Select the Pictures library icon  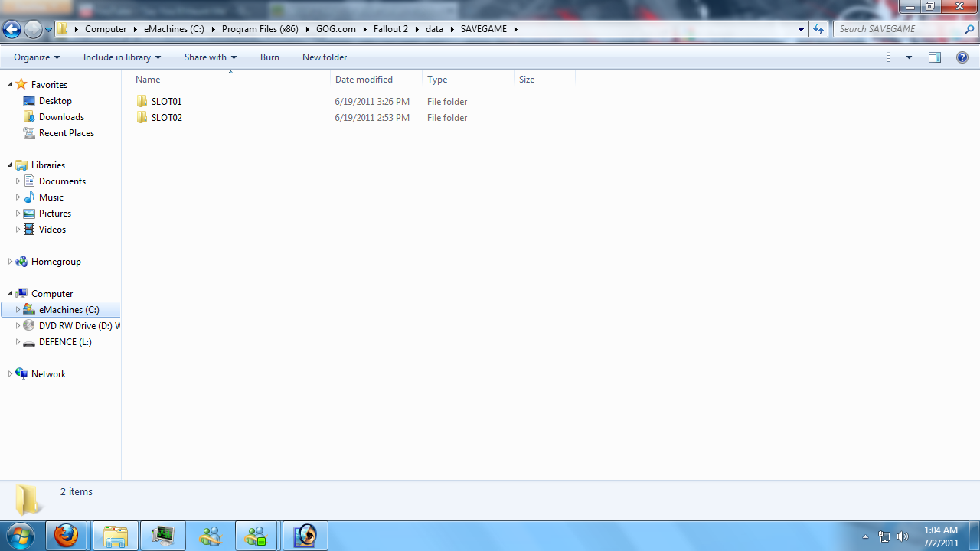[29, 214]
